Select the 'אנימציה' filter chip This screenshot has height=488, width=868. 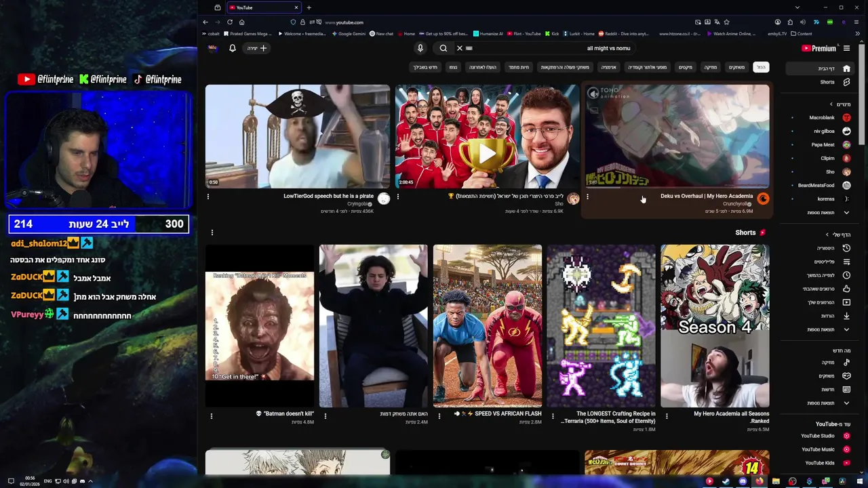[x=609, y=67]
